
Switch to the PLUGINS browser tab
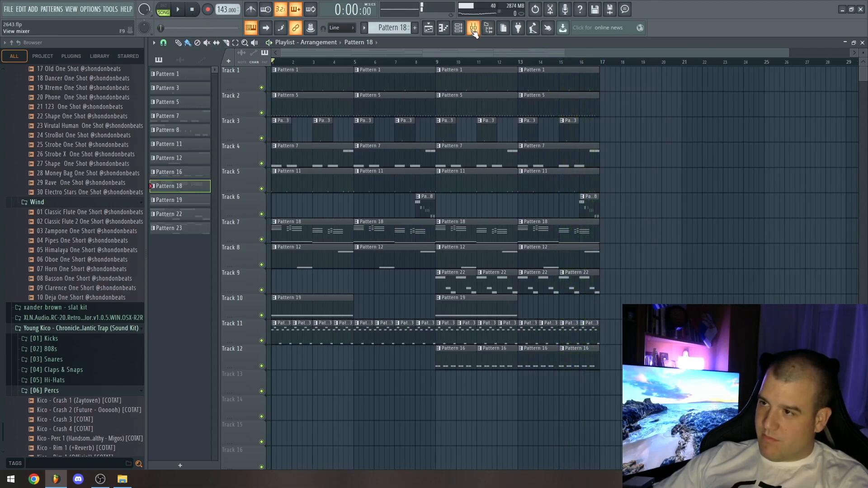(71, 56)
